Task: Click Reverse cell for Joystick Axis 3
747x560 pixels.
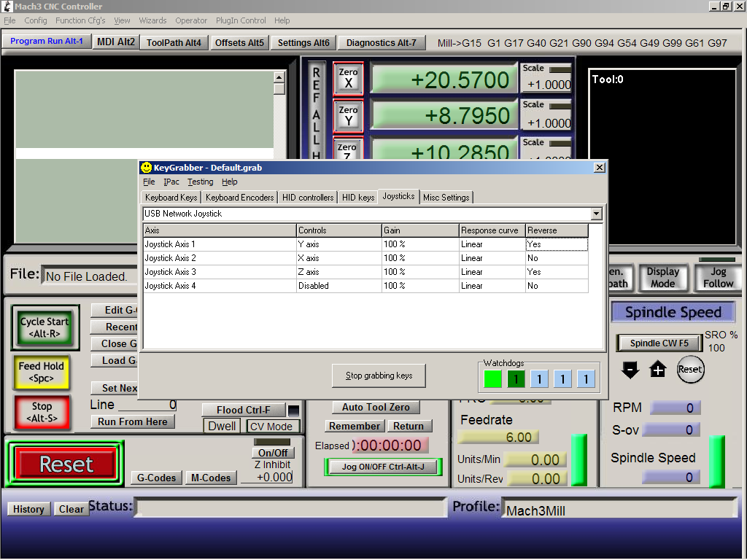Action: click(557, 272)
